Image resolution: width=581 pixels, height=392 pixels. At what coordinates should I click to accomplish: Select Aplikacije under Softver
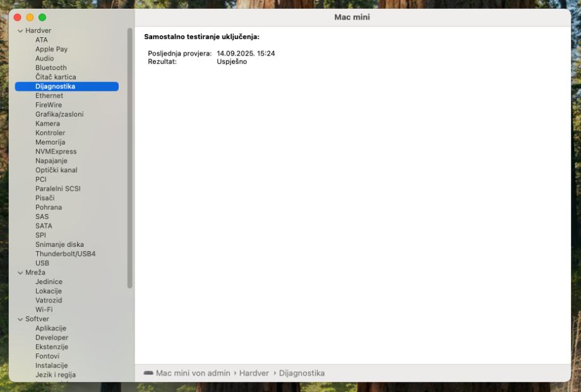coord(51,328)
